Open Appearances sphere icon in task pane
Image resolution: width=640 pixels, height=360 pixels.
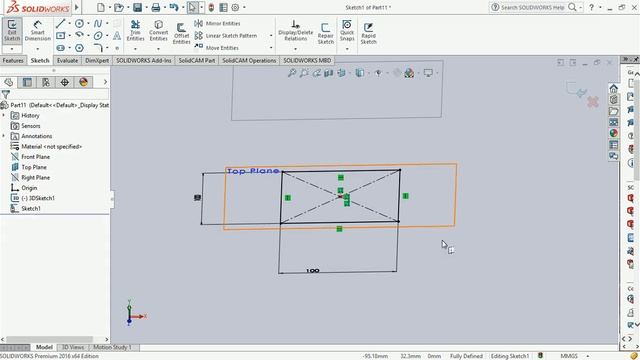[x=613, y=133]
